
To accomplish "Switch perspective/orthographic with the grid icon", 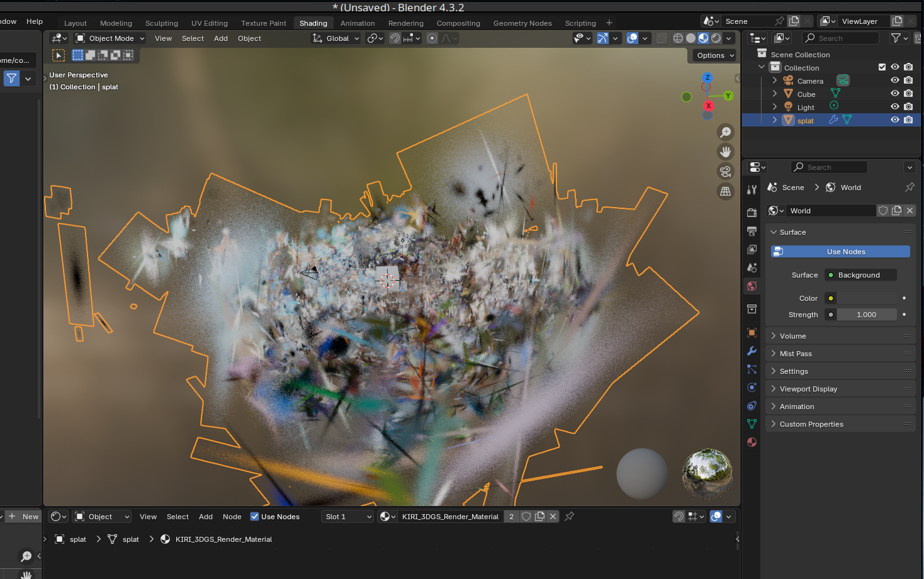I will point(726,191).
